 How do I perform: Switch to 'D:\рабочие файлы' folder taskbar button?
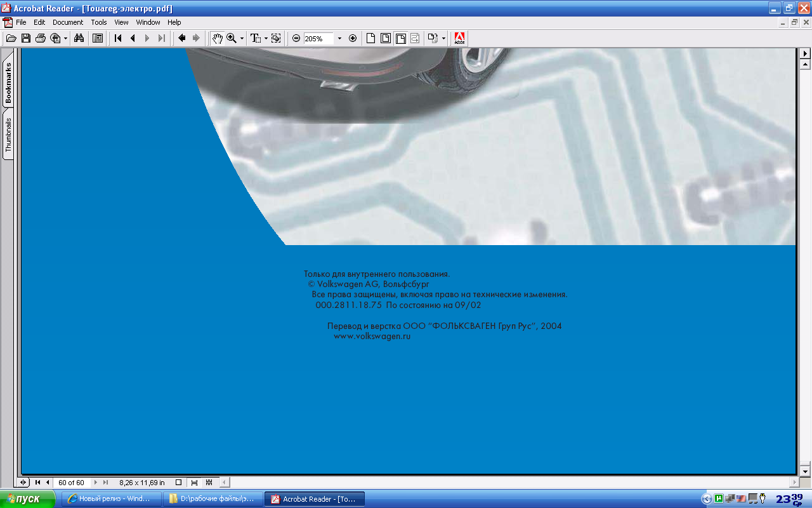(x=213, y=499)
